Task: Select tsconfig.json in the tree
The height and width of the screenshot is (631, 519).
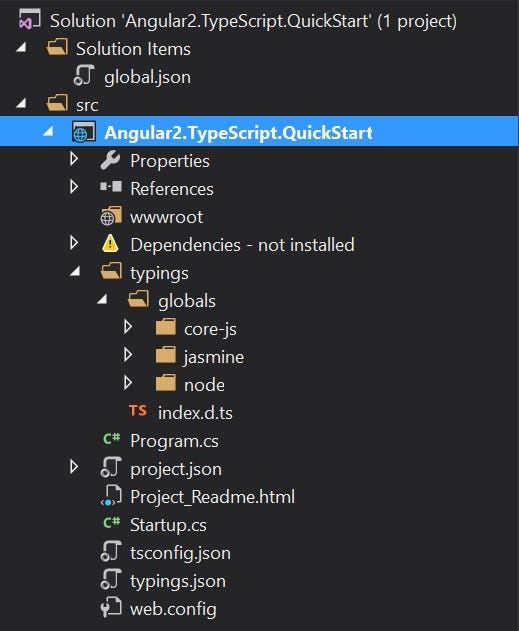Action: tap(180, 553)
